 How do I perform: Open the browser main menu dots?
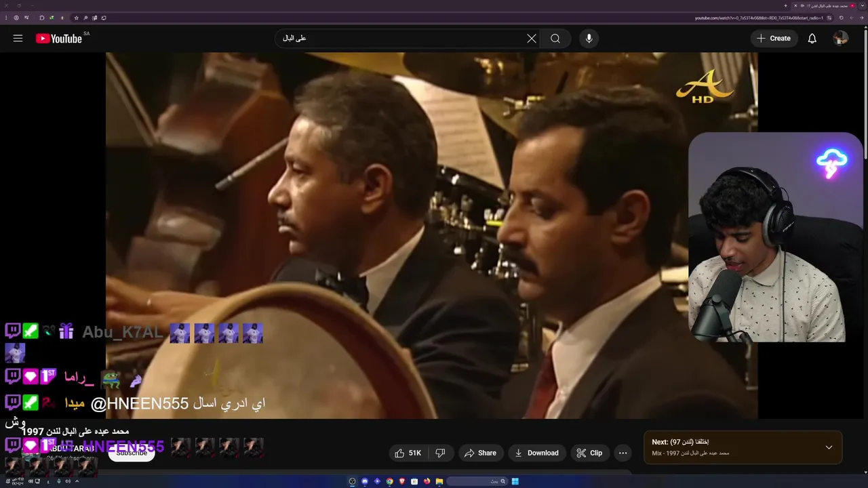tap(6, 18)
